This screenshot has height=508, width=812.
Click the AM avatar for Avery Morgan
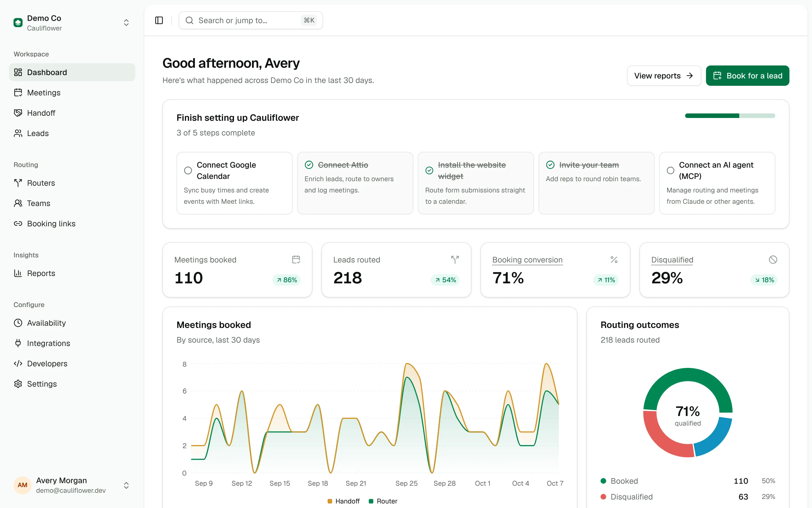click(23, 485)
